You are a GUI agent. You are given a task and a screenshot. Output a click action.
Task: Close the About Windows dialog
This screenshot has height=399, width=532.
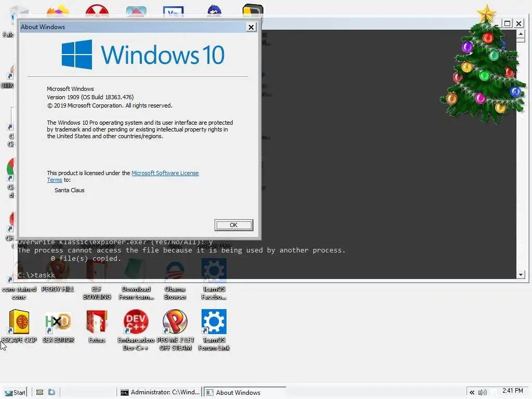251,27
